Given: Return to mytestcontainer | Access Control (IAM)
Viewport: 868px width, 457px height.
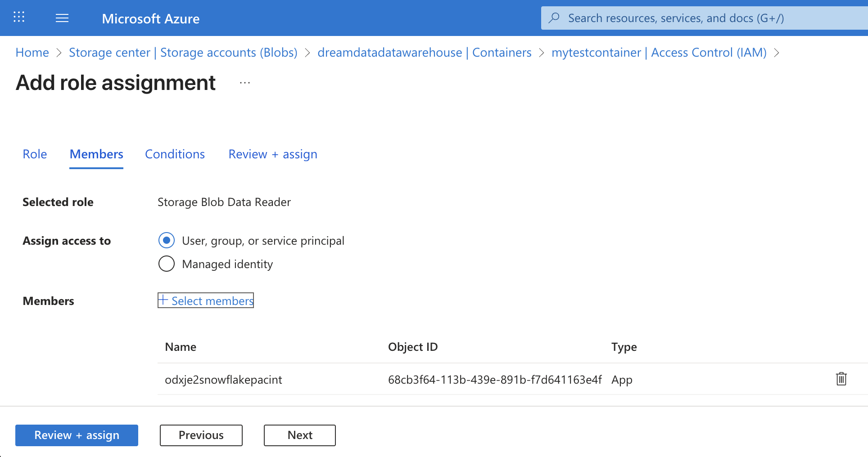Looking at the screenshot, I should tap(659, 53).
